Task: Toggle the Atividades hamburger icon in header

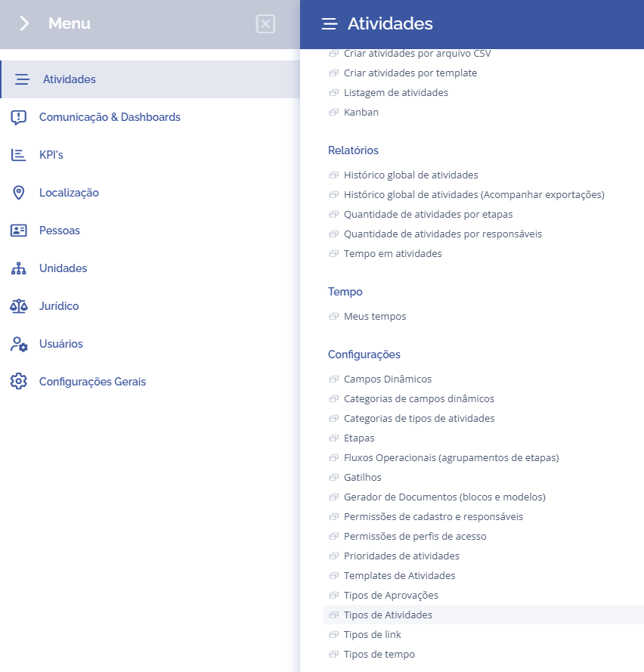Action: pyautogui.click(x=329, y=24)
